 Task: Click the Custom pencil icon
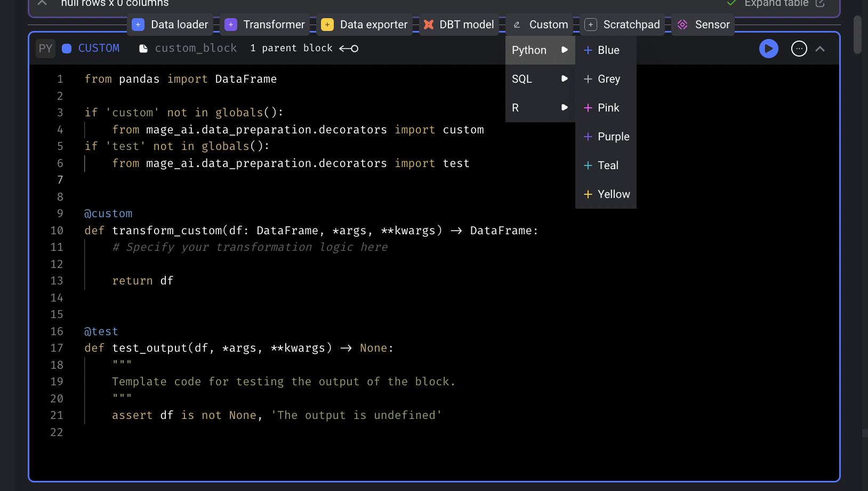[x=517, y=25]
